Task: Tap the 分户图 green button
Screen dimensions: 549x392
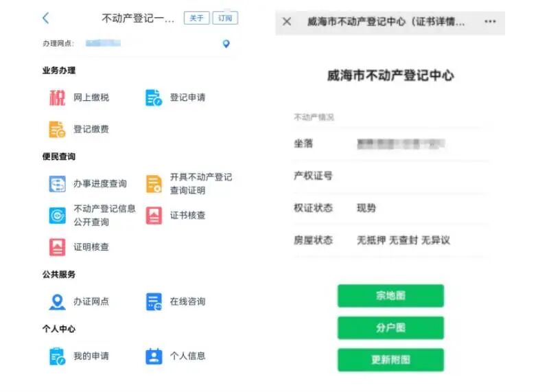Action: tap(390, 328)
